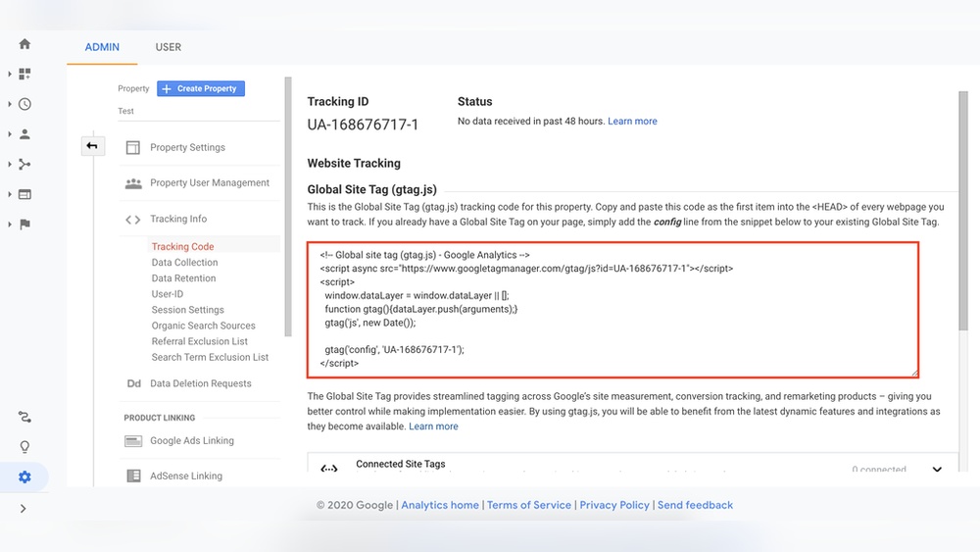980x552 pixels.
Task: Open the Audience person icon
Action: 24,133
